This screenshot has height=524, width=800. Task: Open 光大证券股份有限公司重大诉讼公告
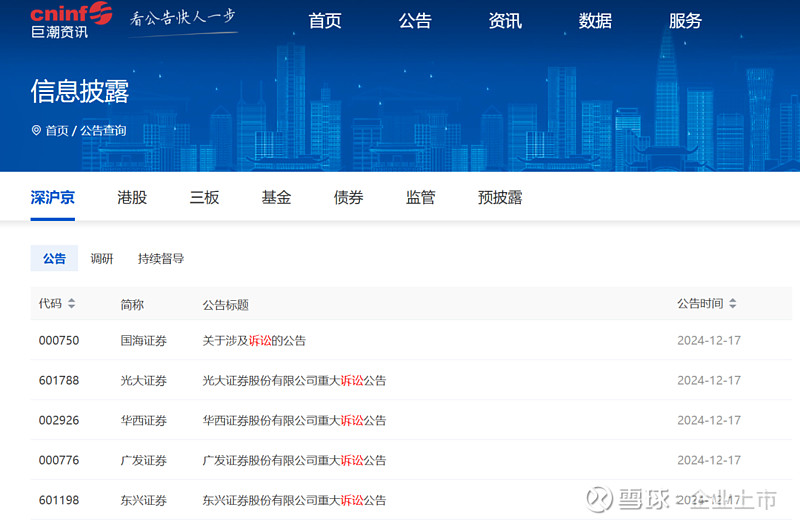294,381
